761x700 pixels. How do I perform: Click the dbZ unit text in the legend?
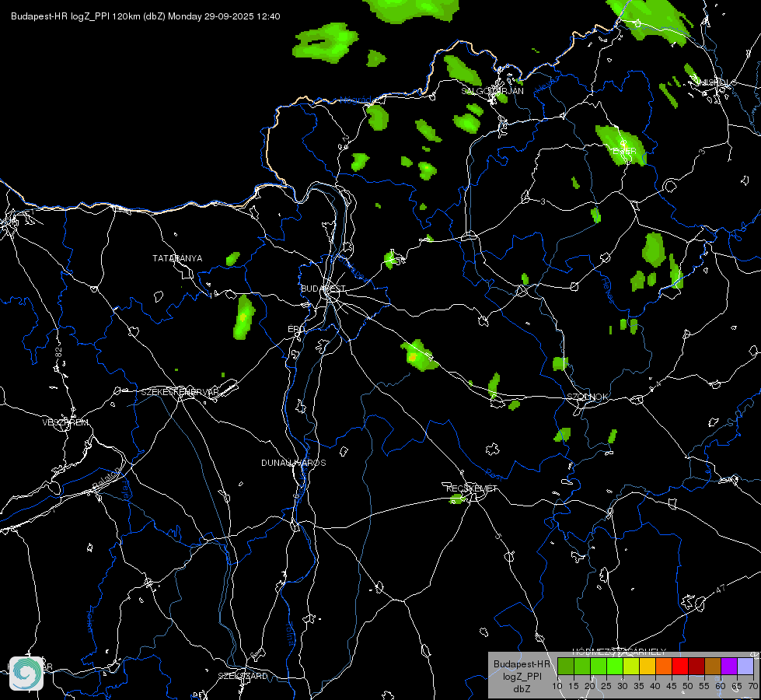(x=522, y=689)
